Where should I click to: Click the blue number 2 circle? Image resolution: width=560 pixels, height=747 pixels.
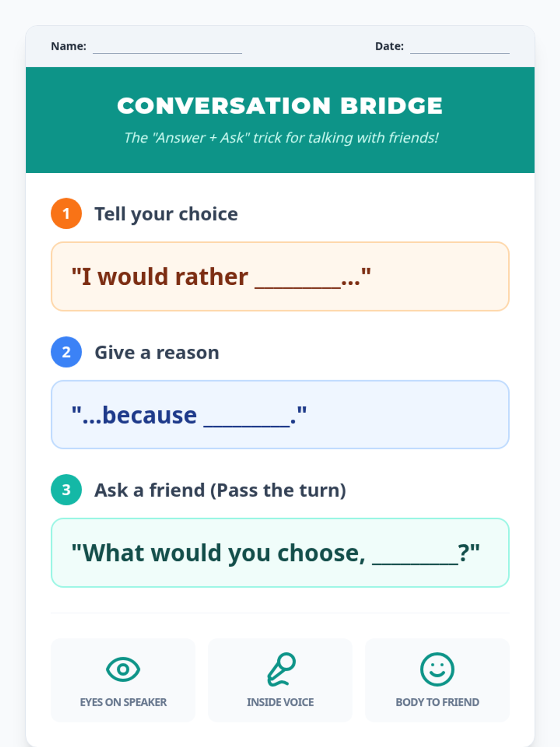pyautogui.click(x=66, y=352)
